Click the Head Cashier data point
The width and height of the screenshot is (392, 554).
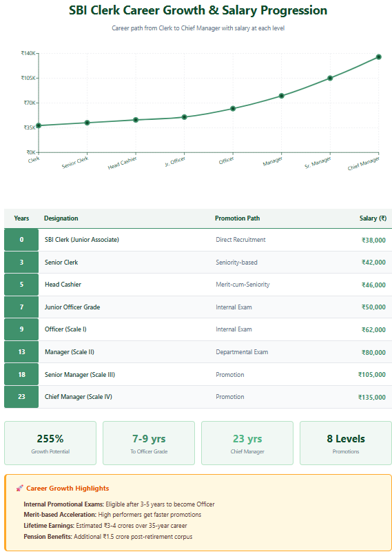(136, 120)
